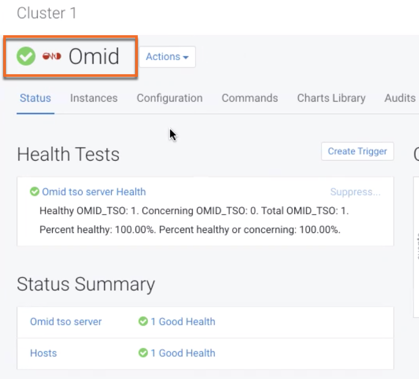
Task: Click the Hosts link in Status Summary
Action: point(43,353)
